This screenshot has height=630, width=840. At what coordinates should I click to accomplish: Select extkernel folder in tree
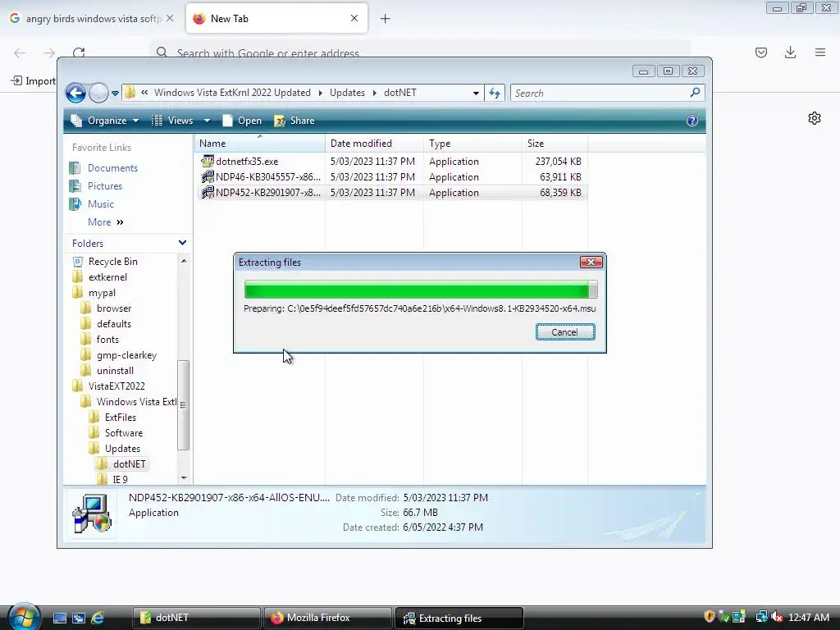coord(107,277)
